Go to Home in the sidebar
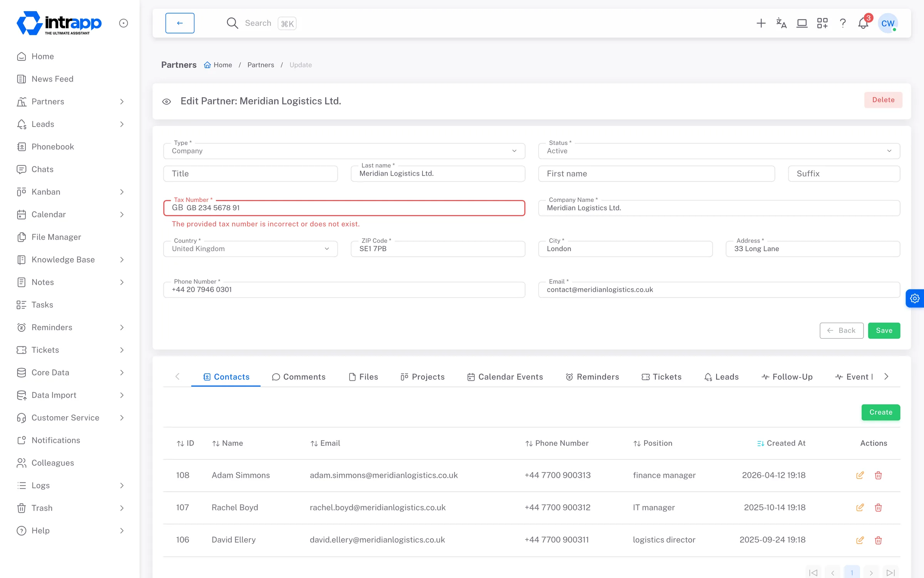The height and width of the screenshot is (578, 924). (x=42, y=56)
